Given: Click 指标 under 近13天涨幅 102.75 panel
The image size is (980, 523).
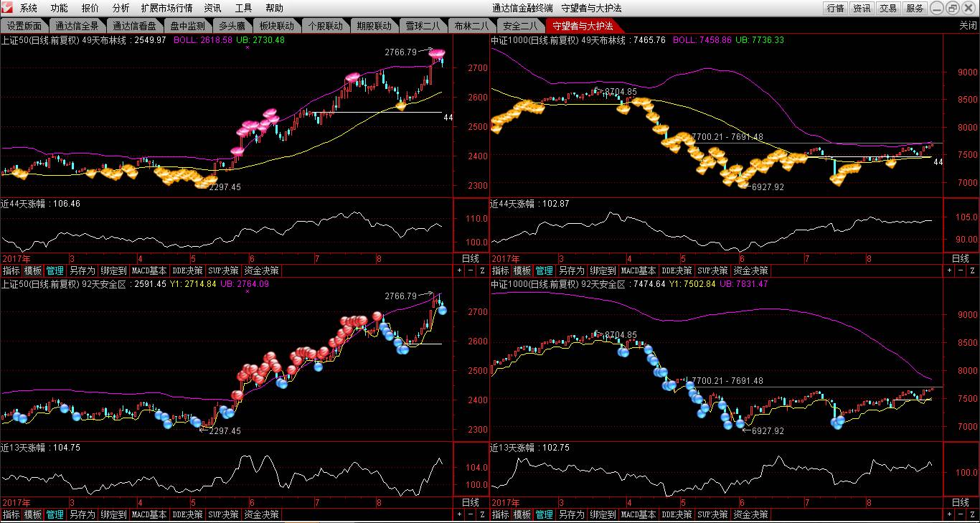Looking at the screenshot, I should tap(501, 514).
